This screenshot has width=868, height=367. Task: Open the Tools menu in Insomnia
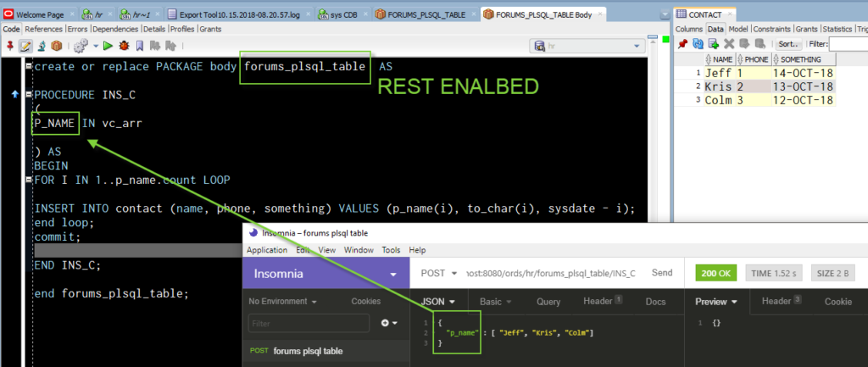391,250
